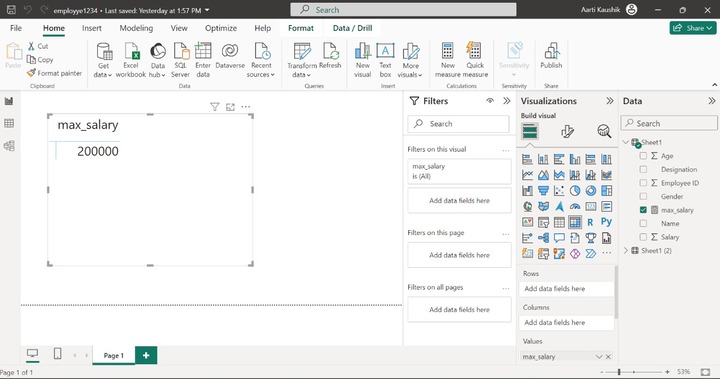Toggle filter pane visibility eye icon
Screen dimensions: 720x379
click(490, 101)
